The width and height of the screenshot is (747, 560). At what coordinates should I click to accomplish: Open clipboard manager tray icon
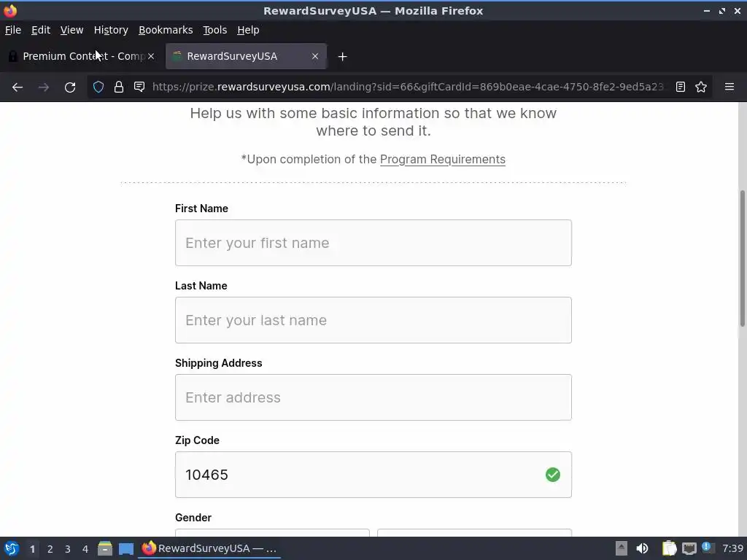pos(669,548)
